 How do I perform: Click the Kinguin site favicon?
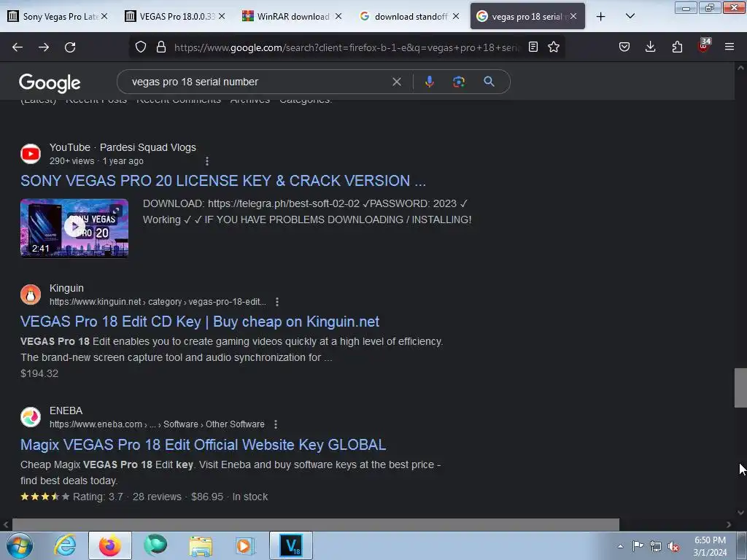click(x=31, y=295)
